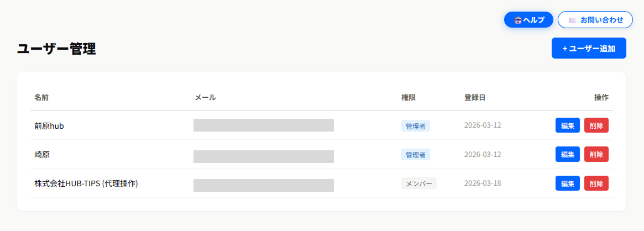Click the ユーザー追加 button
Image resolution: width=644 pixels, height=231 pixels.
pyautogui.click(x=589, y=48)
